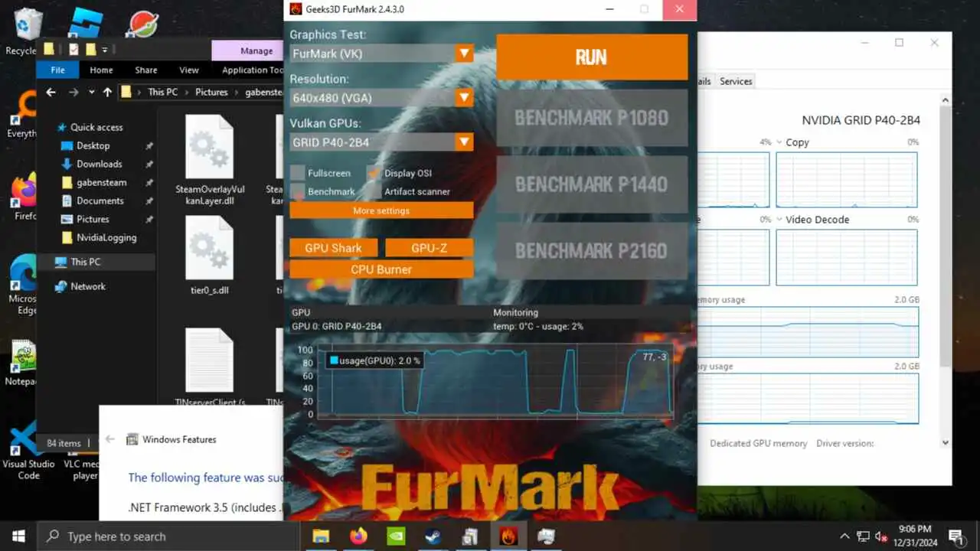Start the BENCHMARK P2160 preset
The height and width of the screenshot is (551, 980).
pyautogui.click(x=592, y=251)
